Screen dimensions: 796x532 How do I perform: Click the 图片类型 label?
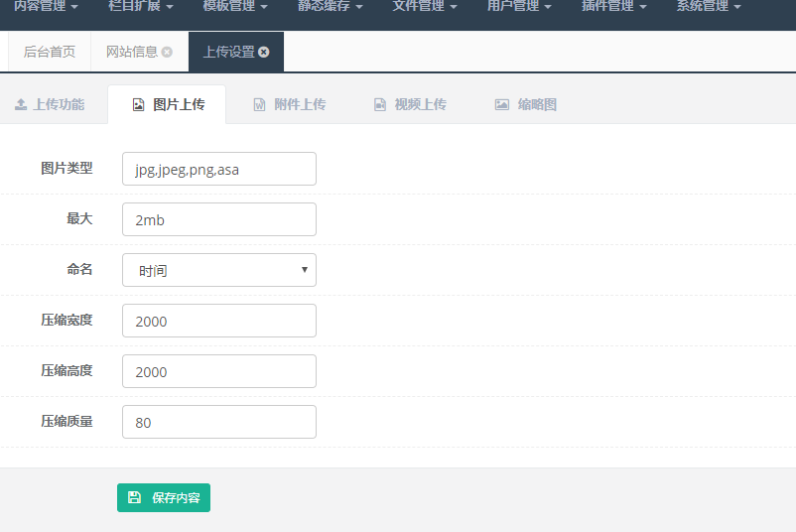pos(67,168)
